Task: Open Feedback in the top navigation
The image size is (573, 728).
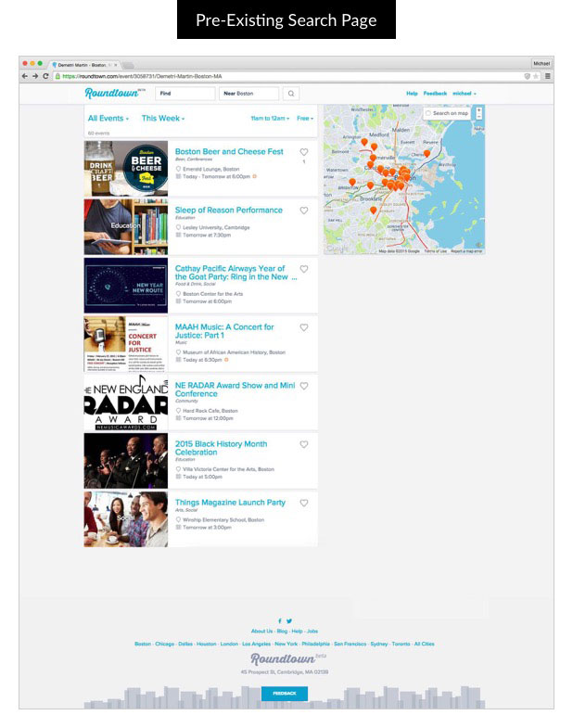Action: coord(435,94)
